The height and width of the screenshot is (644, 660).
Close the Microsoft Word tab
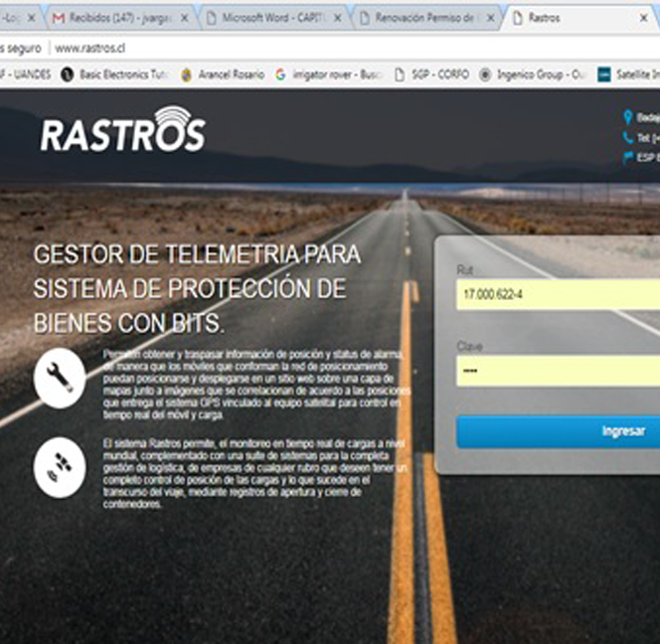pyautogui.click(x=338, y=18)
